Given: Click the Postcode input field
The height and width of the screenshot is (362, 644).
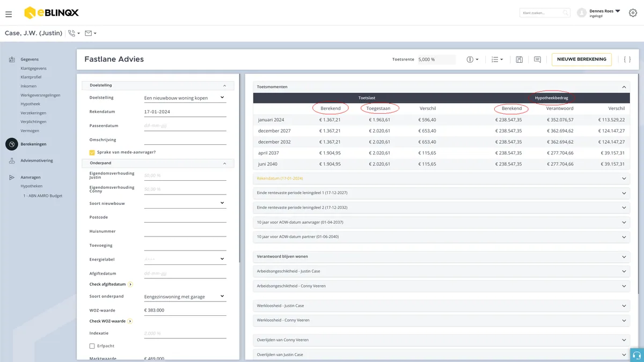Looking at the screenshot, I should click(185, 217).
